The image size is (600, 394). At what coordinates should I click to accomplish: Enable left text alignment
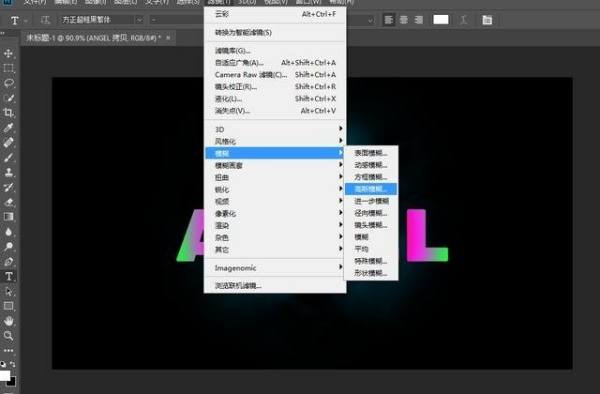[x=388, y=20]
